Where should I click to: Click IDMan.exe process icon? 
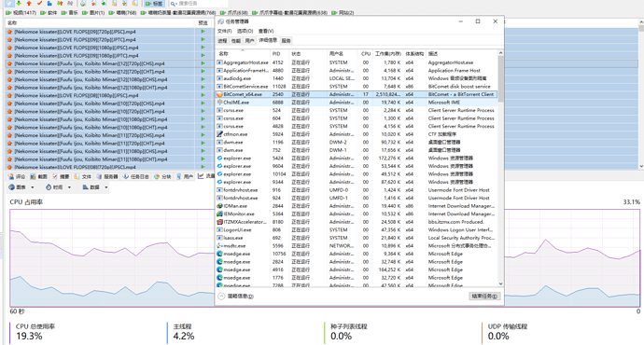219,206
